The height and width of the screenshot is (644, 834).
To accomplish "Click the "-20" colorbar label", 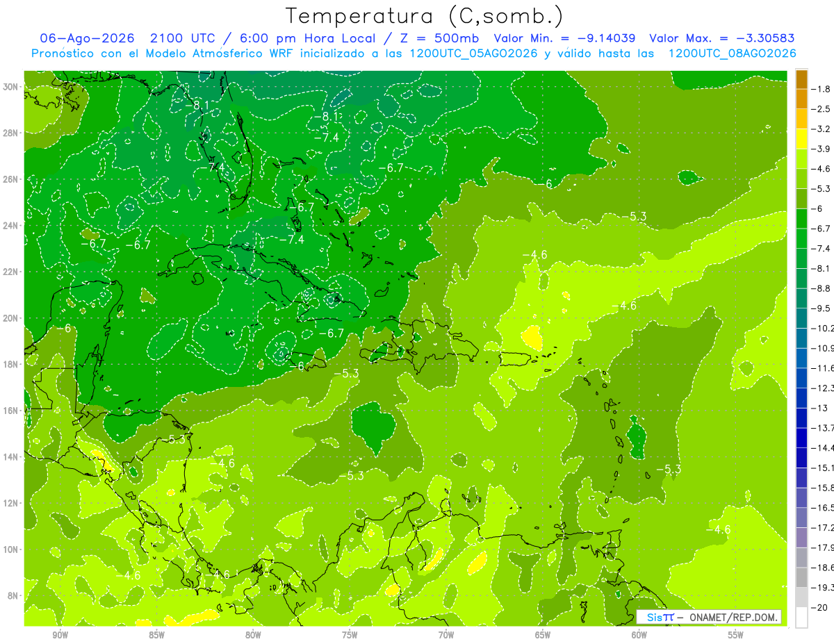I will click(x=821, y=607).
